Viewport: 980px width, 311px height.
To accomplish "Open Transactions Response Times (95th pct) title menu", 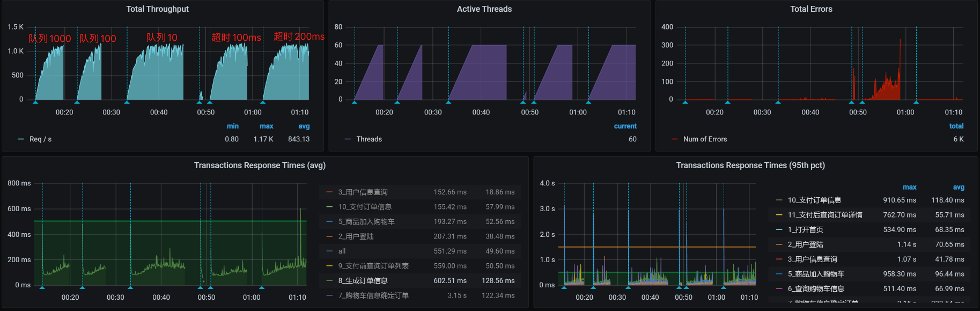I will [x=750, y=165].
